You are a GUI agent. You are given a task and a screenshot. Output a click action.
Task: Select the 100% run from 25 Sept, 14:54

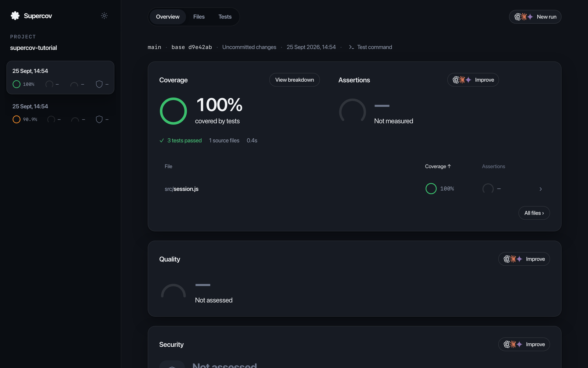(60, 77)
